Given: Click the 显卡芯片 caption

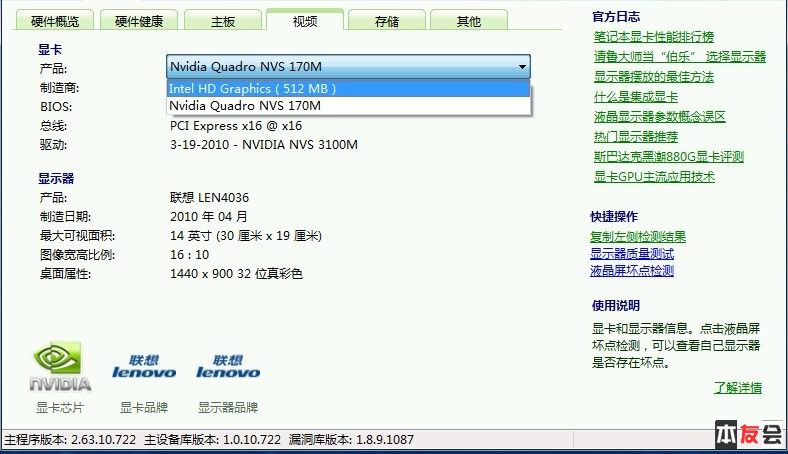Looking at the screenshot, I should click(x=60, y=408).
